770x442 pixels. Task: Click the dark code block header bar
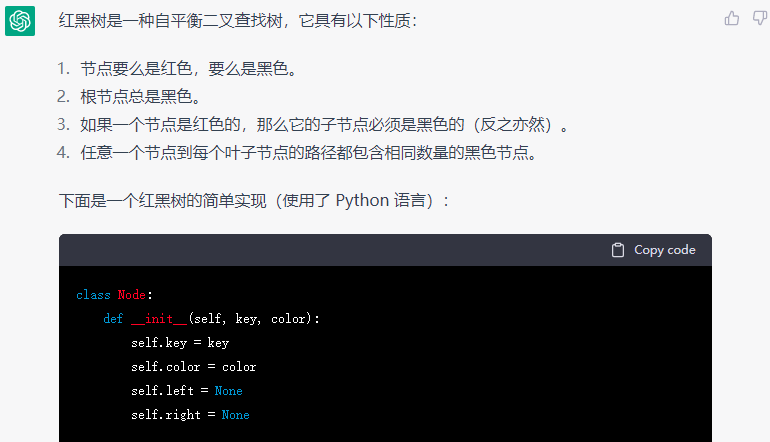tap(385, 250)
